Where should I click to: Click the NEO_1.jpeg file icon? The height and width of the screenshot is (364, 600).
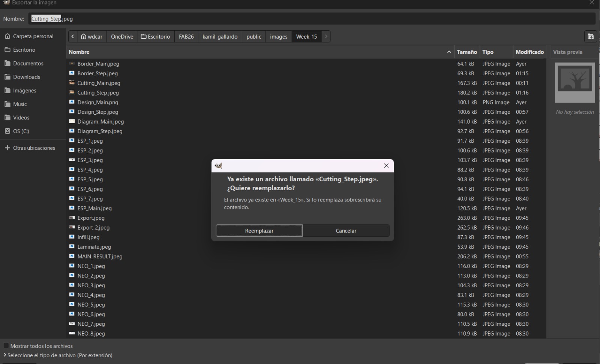click(72, 266)
